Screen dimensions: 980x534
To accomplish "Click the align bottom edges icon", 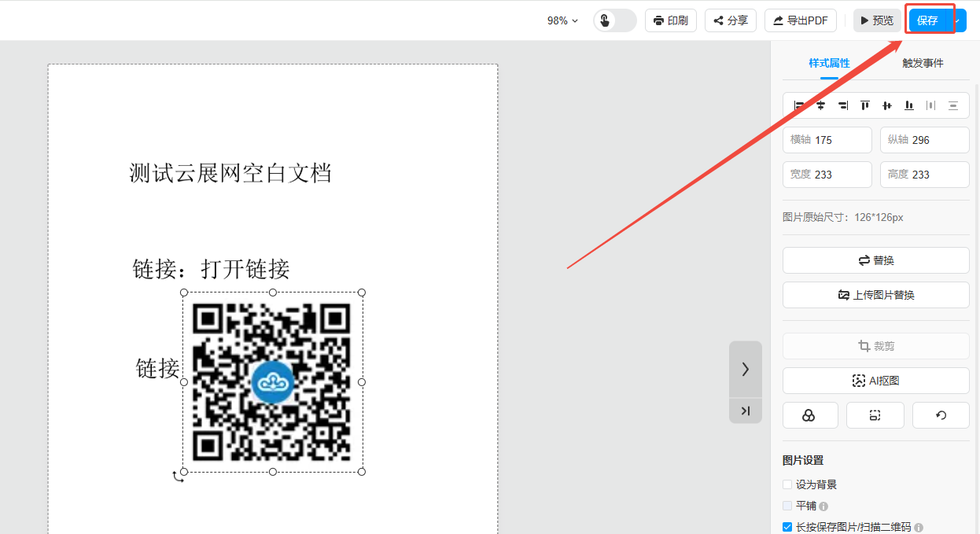I will tap(909, 105).
